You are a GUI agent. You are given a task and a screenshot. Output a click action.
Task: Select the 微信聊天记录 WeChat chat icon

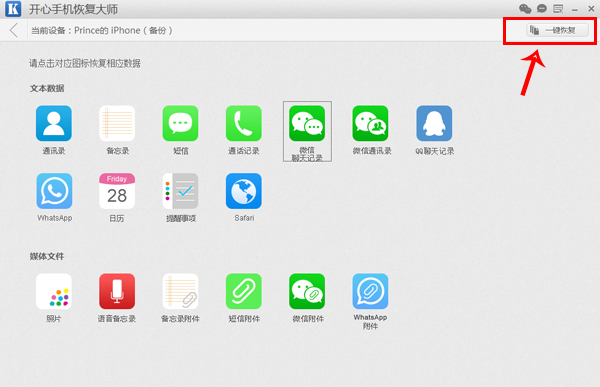307,123
